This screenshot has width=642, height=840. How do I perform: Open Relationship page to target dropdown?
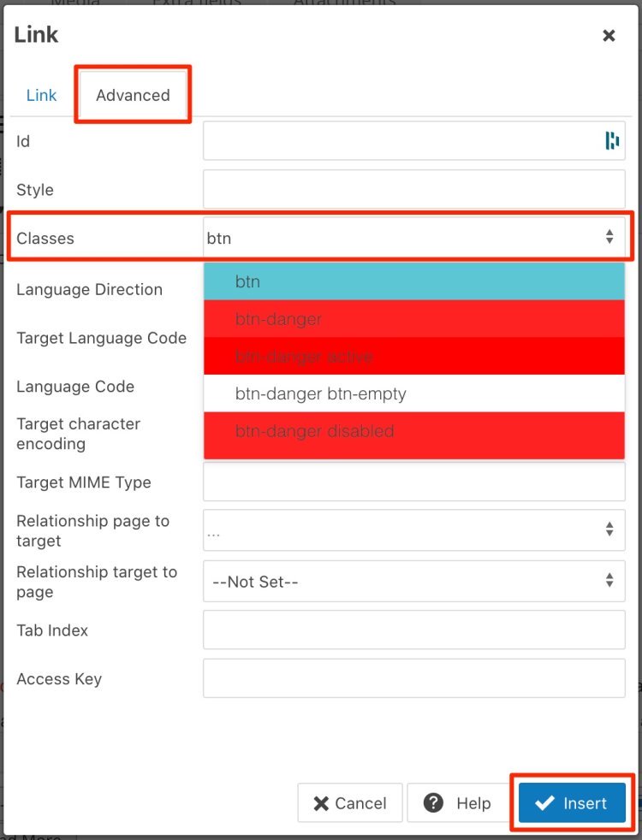pyautogui.click(x=414, y=530)
